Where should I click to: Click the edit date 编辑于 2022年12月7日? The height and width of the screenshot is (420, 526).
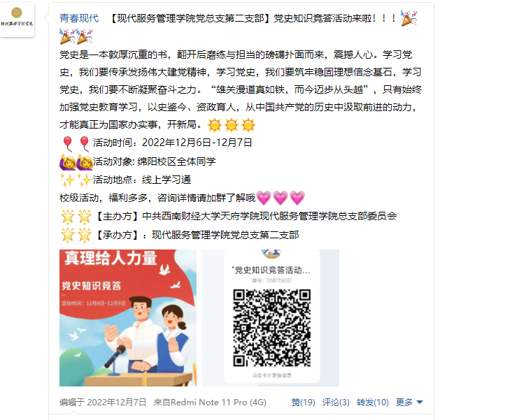pyautogui.click(x=103, y=403)
